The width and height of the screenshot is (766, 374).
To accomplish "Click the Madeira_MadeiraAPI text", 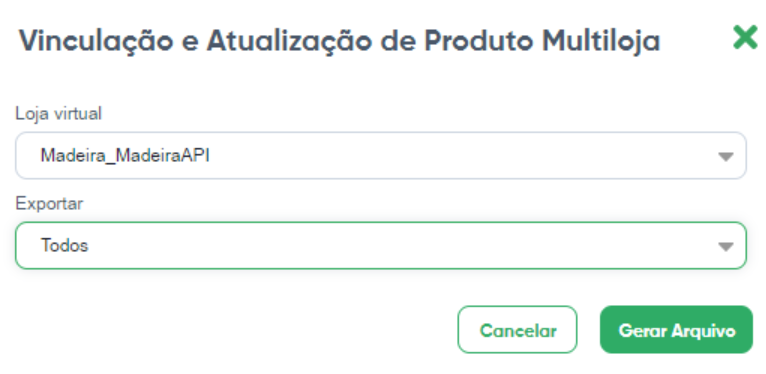I will point(125,156).
